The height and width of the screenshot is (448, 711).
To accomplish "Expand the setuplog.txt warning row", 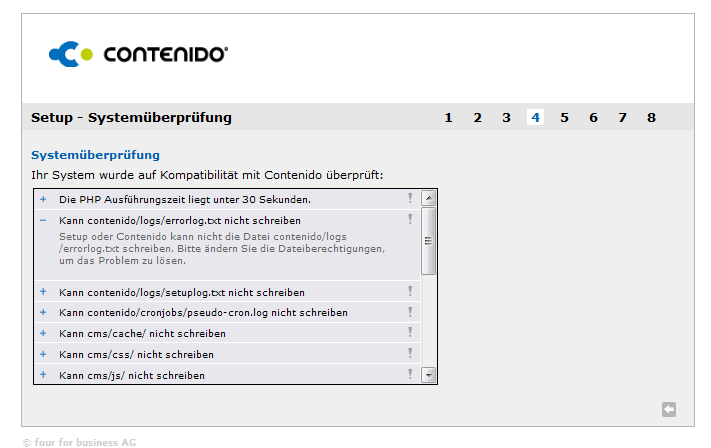I will (x=43, y=292).
